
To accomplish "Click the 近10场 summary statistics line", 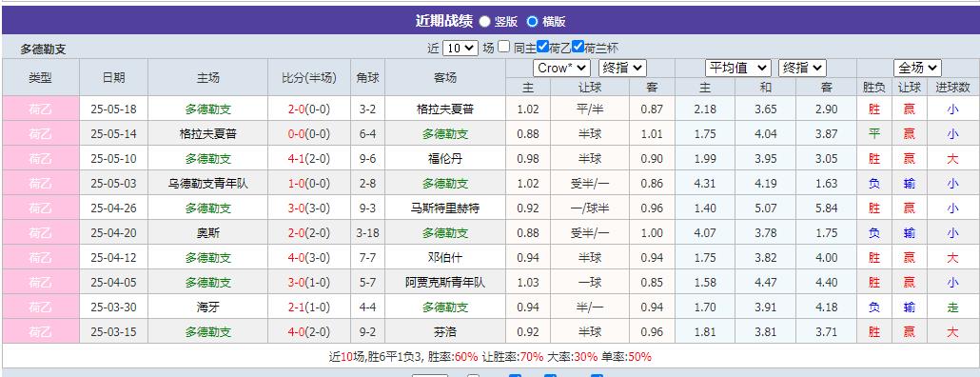I will [x=490, y=357].
